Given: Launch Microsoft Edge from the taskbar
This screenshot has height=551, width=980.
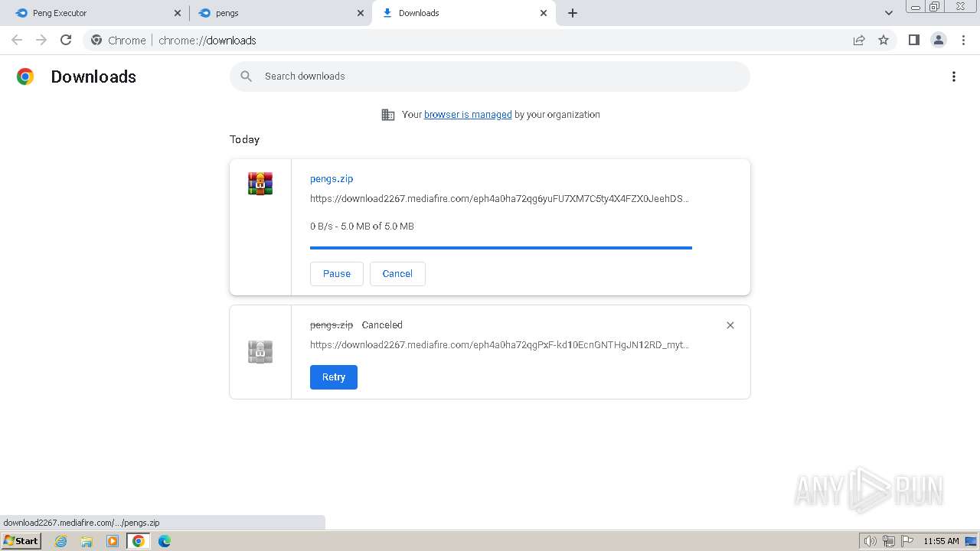Looking at the screenshot, I should point(165,541).
